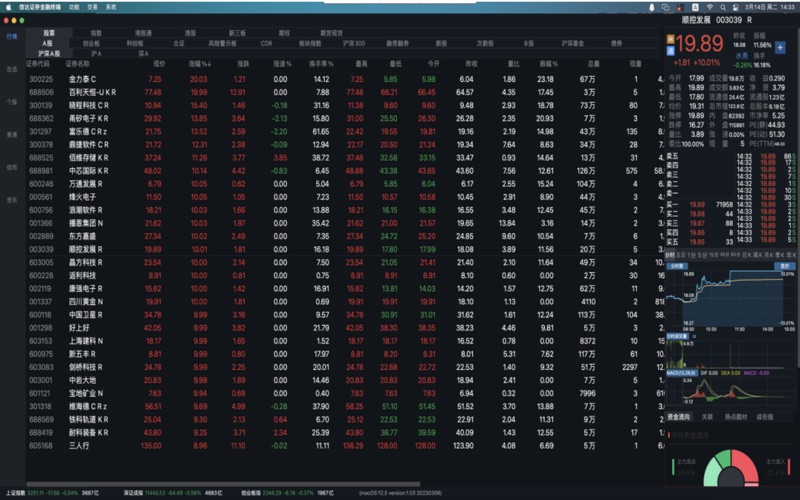Switch to the 指数 tab
The image size is (800, 500).
pos(96,33)
